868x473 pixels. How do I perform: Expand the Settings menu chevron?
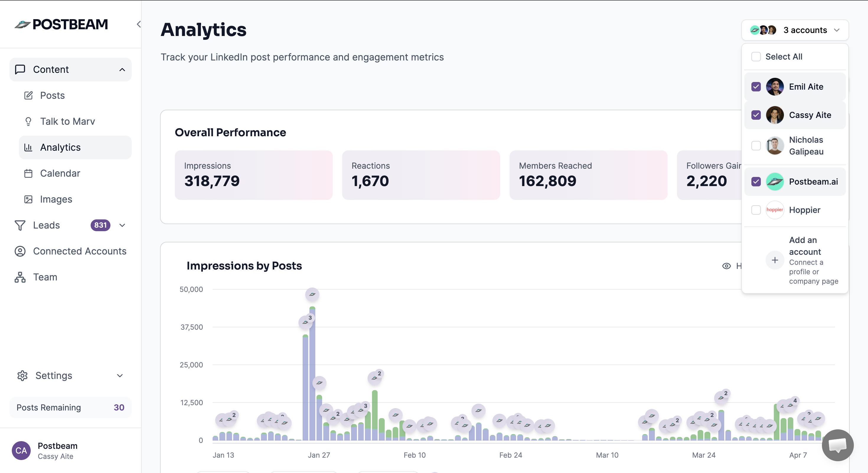[120, 376]
